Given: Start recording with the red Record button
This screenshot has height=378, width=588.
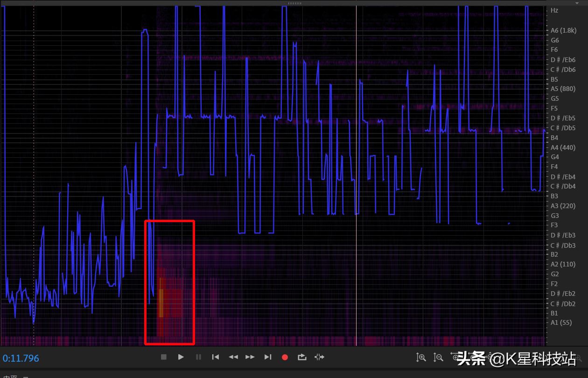Looking at the screenshot, I should tap(285, 357).
